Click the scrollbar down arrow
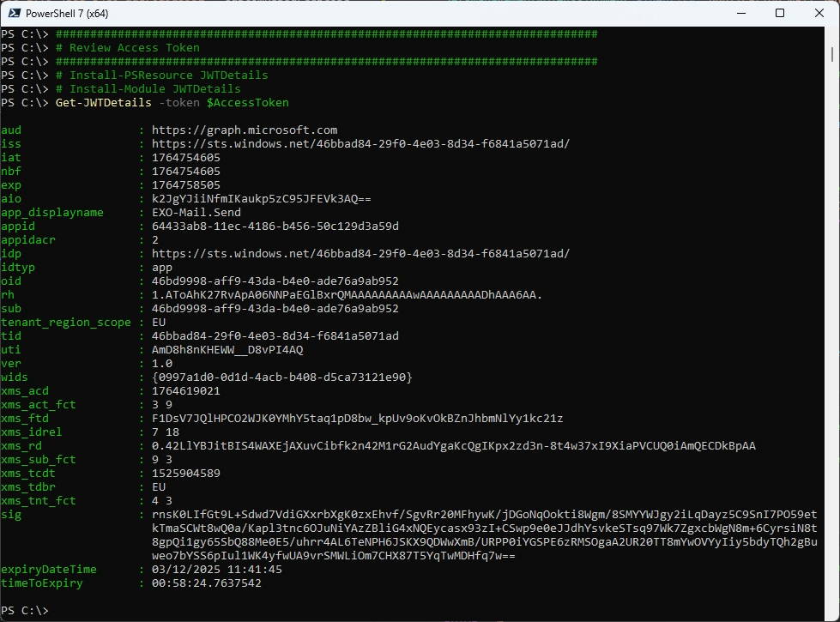The width and height of the screenshot is (840, 622). pyautogui.click(x=833, y=614)
